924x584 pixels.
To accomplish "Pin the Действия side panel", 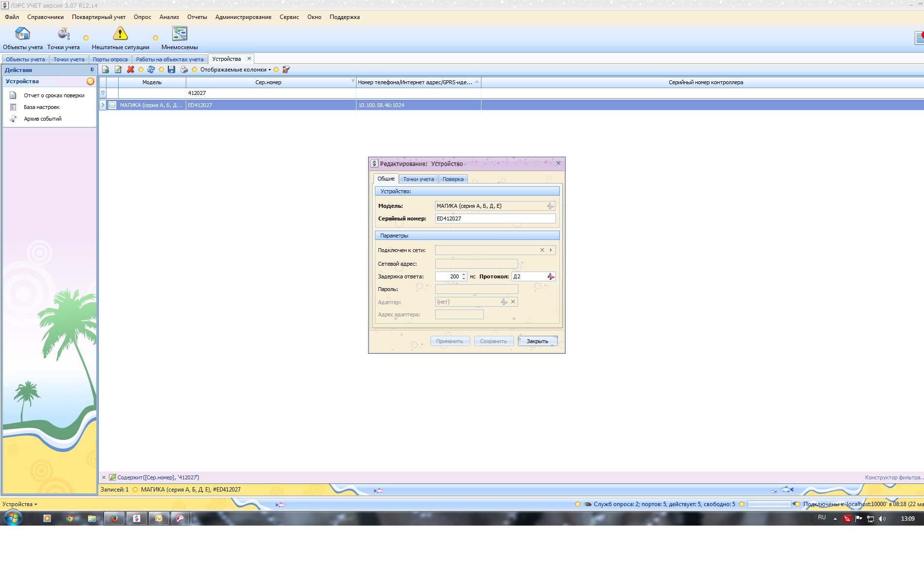I will coord(92,70).
